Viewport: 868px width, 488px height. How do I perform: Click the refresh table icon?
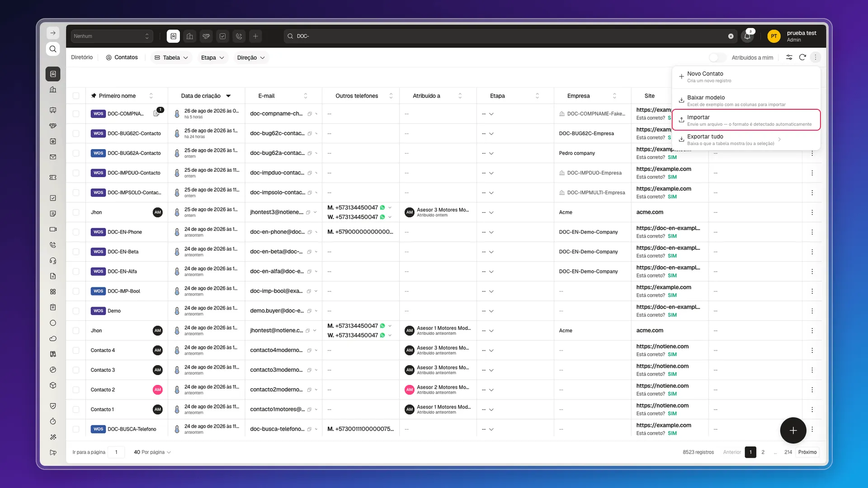[802, 57]
